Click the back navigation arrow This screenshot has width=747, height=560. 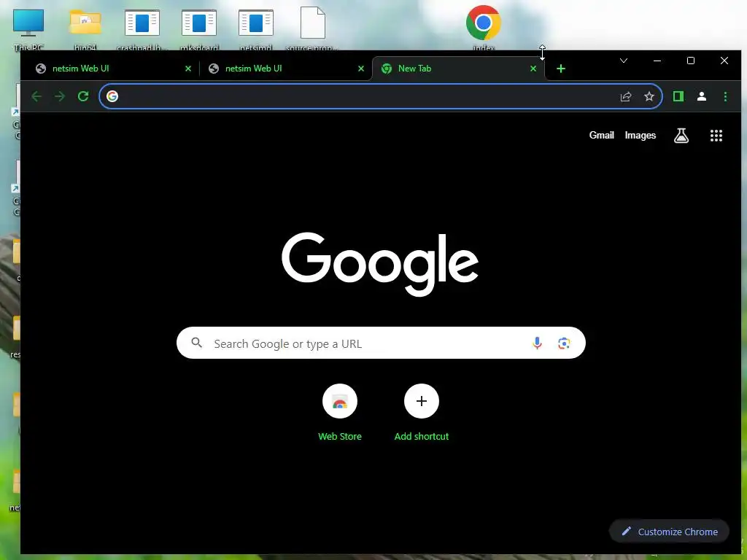tap(36, 97)
